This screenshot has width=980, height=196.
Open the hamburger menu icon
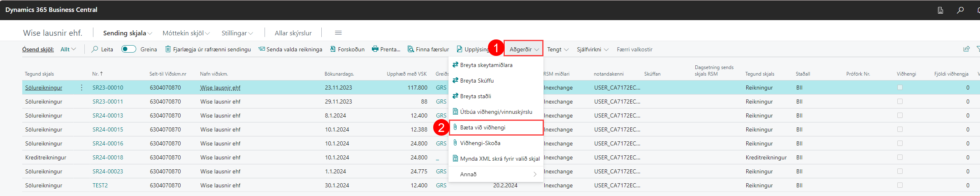point(338,33)
